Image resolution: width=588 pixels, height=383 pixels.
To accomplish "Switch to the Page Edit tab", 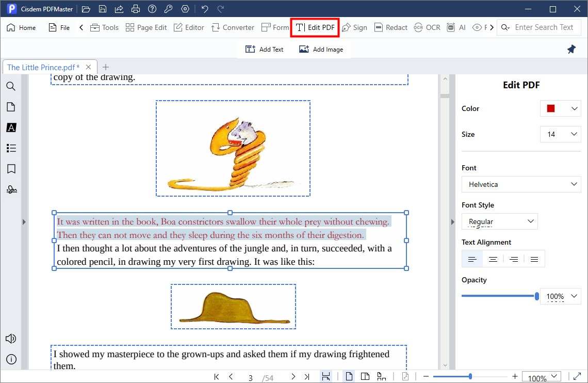I will click(146, 27).
